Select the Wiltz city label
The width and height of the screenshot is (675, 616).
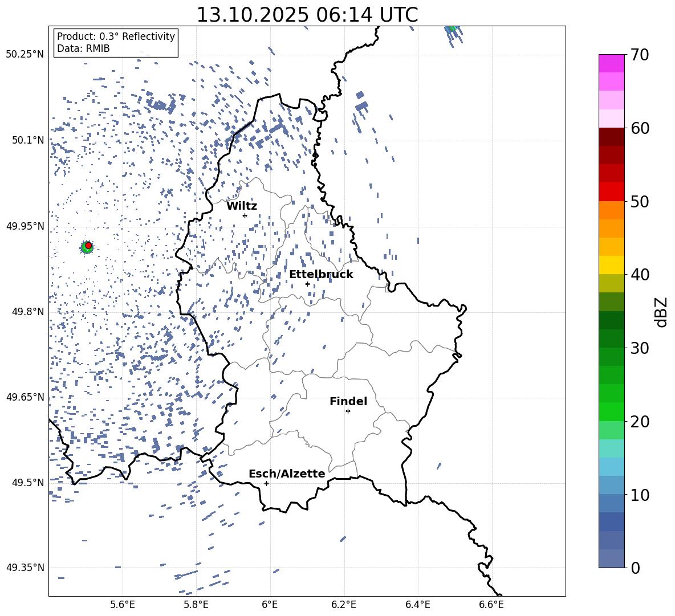point(242,206)
